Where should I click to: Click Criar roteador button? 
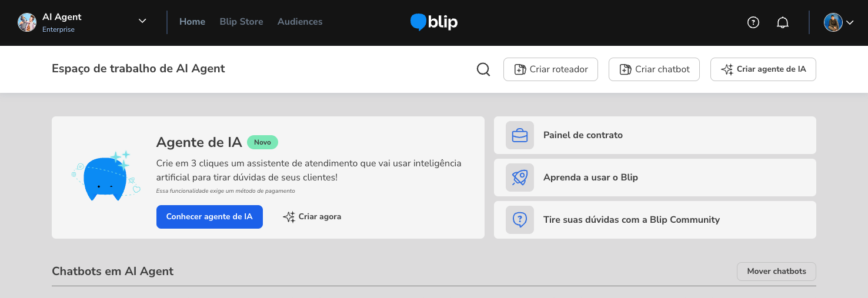(550, 69)
